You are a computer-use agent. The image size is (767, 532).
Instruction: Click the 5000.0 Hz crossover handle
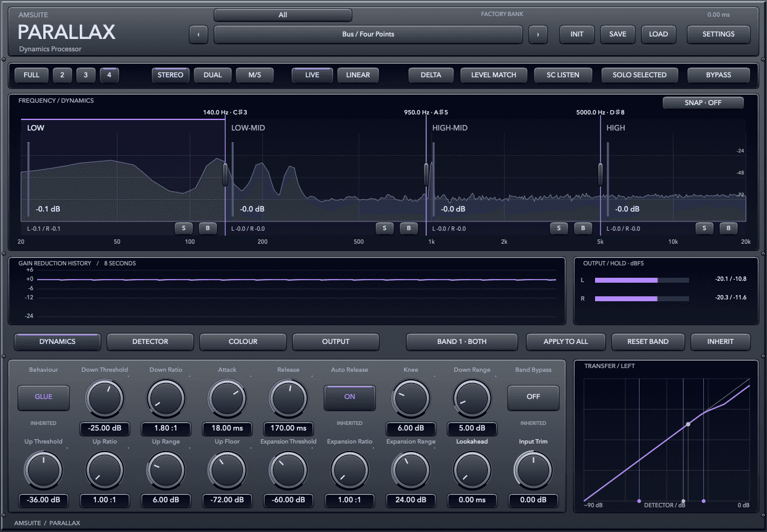(600, 174)
